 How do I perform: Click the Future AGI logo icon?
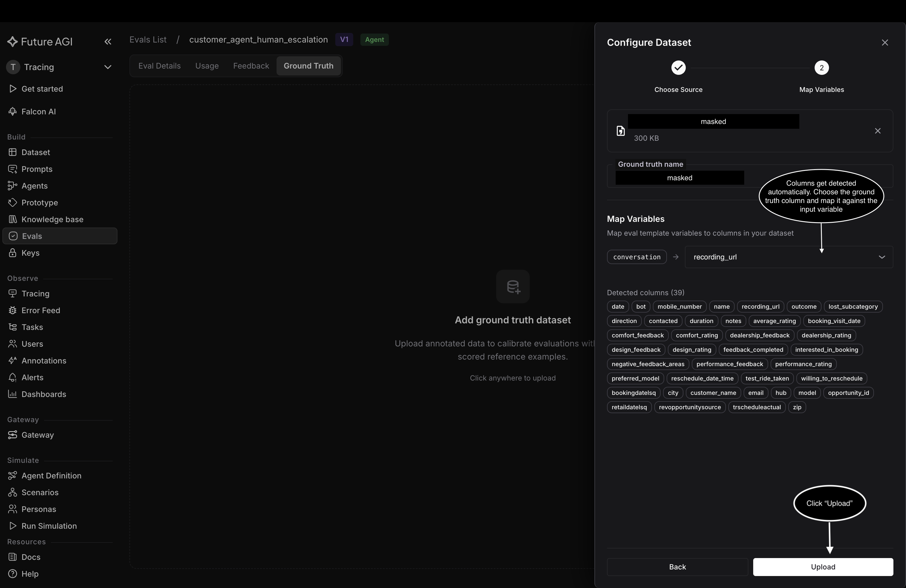pyautogui.click(x=13, y=42)
